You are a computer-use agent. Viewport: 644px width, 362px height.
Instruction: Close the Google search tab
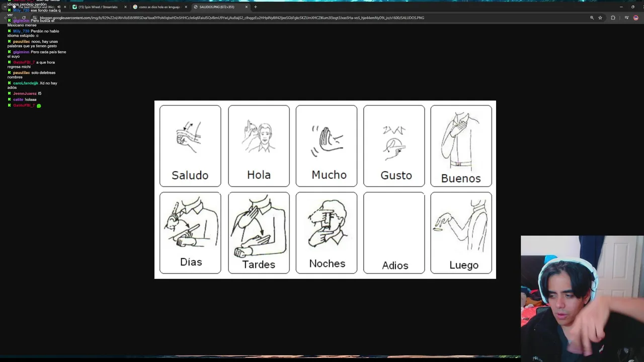tap(186, 7)
